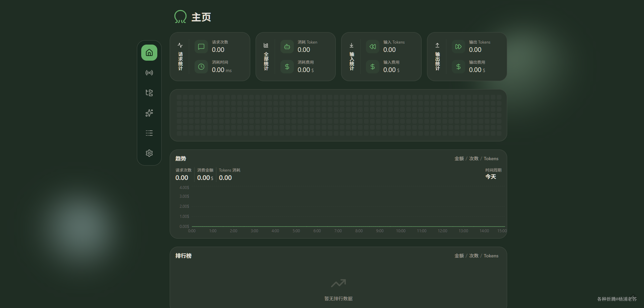Click the 消费金额 label in trend summary
This screenshot has height=308, width=644.
click(x=205, y=170)
